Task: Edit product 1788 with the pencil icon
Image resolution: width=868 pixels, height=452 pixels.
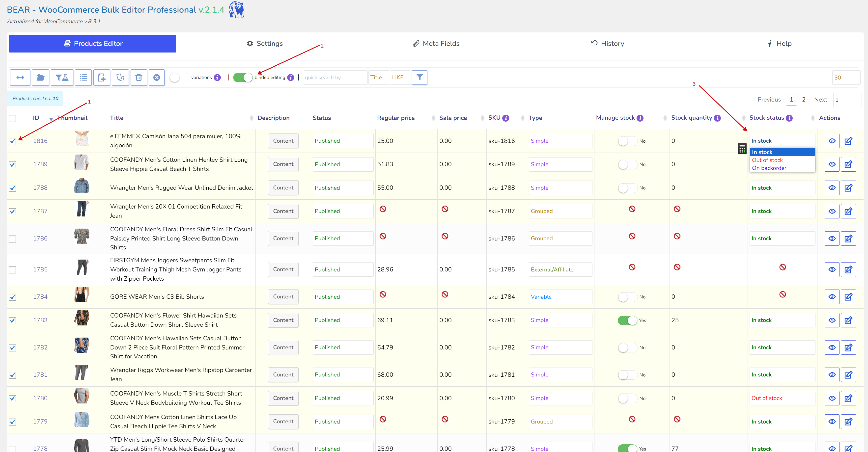Action: pyautogui.click(x=848, y=188)
